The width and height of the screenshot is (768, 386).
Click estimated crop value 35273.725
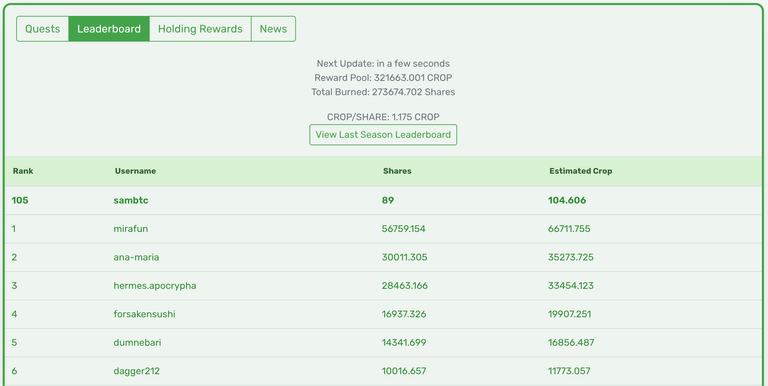click(x=571, y=257)
